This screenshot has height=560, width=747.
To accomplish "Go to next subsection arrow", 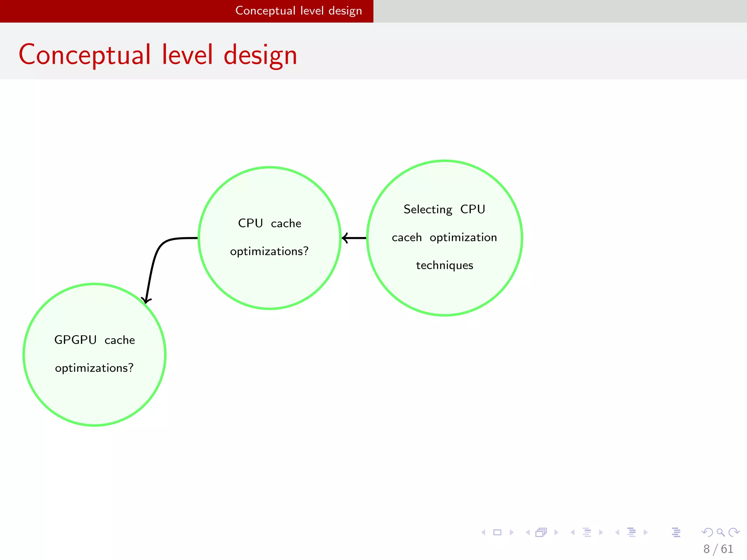I will coord(601,532).
